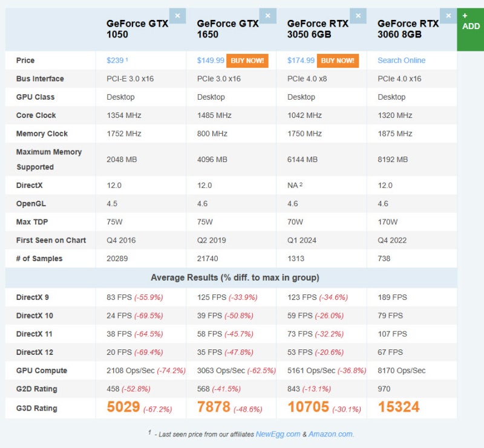Click the NA DirectX value for RTX 3050
484x448 pixels.
click(x=295, y=186)
